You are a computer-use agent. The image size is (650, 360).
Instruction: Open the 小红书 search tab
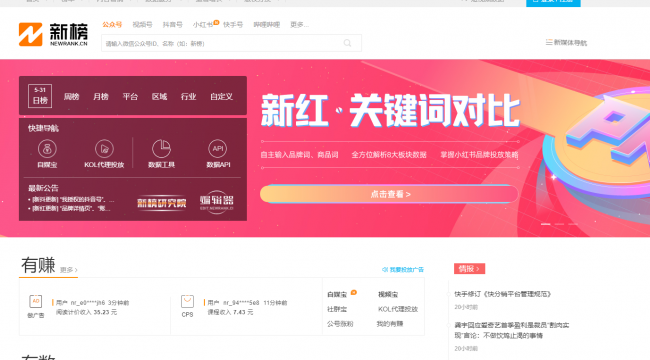point(203,24)
